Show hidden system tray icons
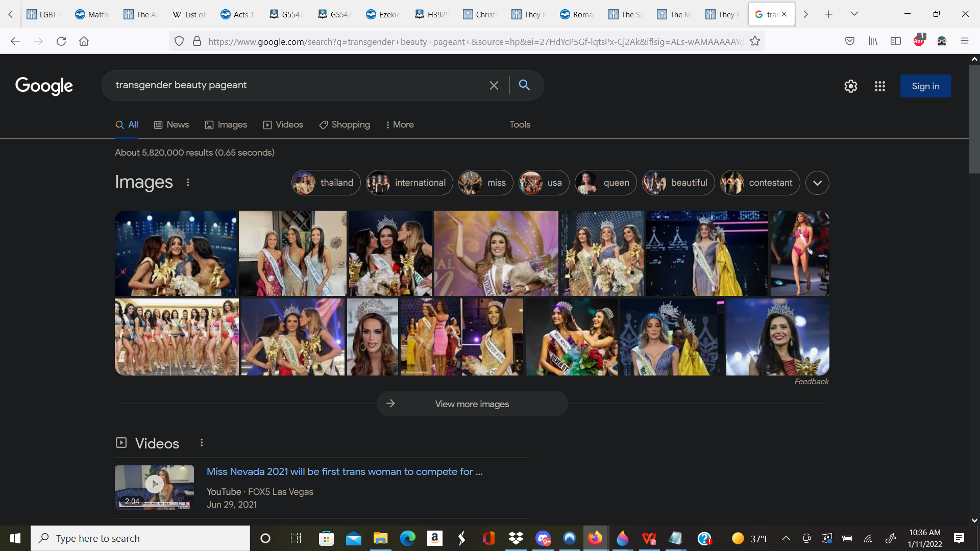980x551 pixels. 786,538
